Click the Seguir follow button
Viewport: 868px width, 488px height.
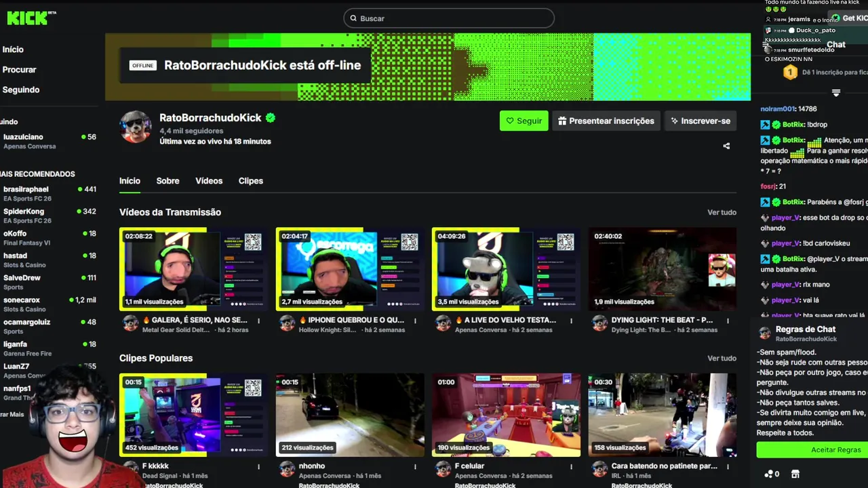pyautogui.click(x=524, y=121)
